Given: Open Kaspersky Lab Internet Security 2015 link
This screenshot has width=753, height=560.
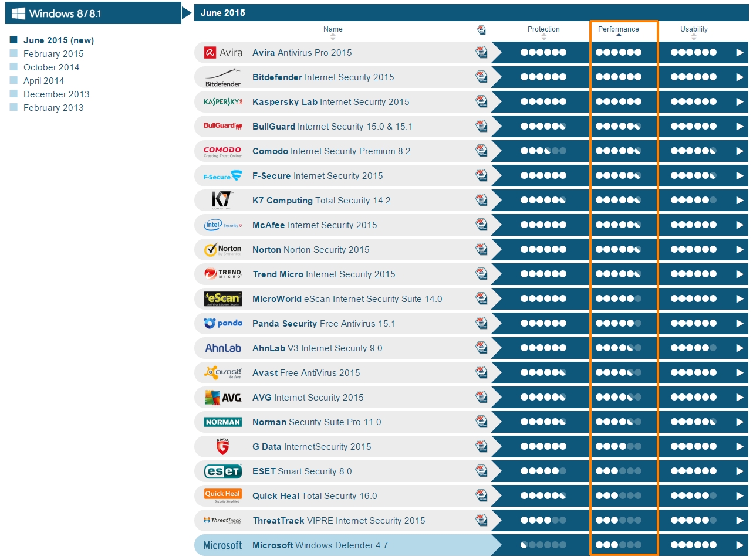Looking at the screenshot, I should (x=331, y=102).
